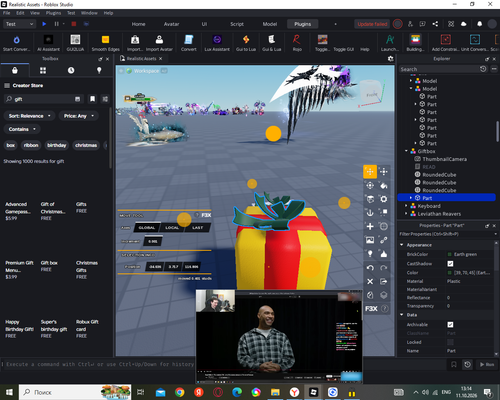Switch to the Avatar ribbon tab
This screenshot has height=400, width=500.
pos(171,24)
